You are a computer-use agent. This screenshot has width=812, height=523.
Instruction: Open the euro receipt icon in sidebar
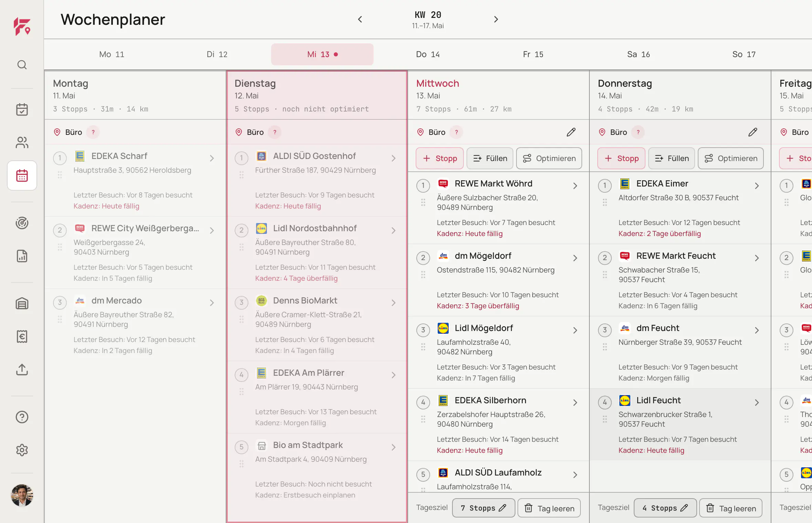[22, 337]
